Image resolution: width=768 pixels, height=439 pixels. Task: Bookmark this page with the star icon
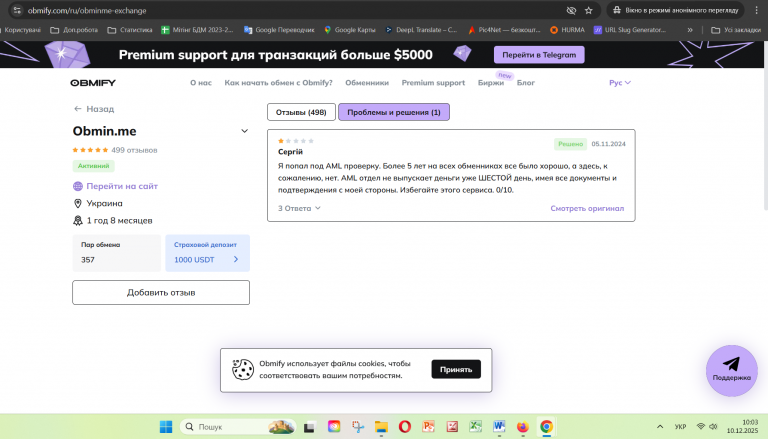point(589,10)
